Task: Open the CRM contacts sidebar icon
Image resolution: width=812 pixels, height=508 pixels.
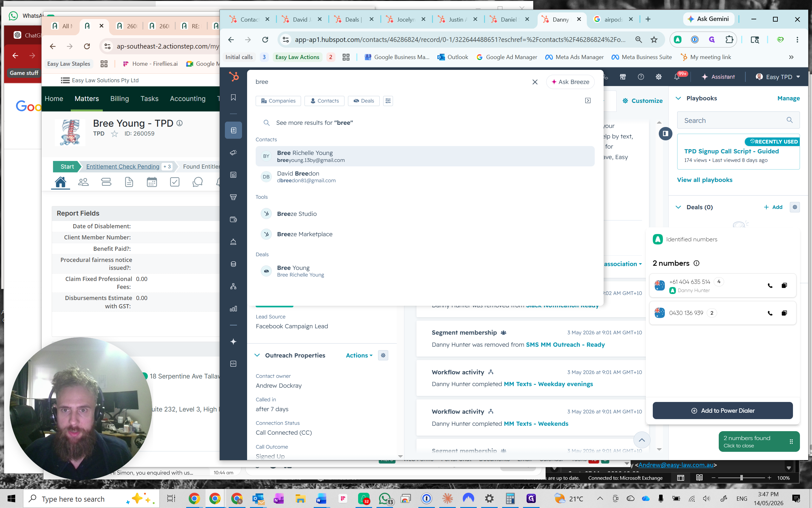Action: [x=233, y=130]
